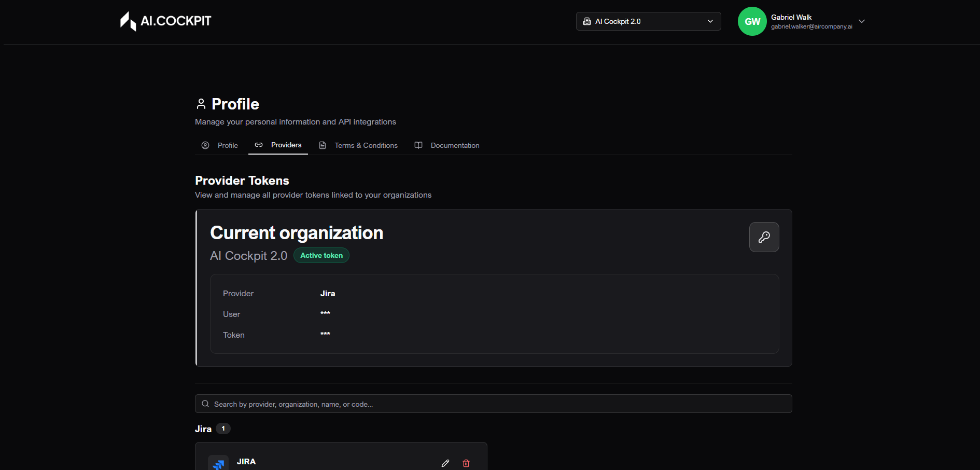This screenshot has width=980, height=470.
Task: Open the AI Cockpit 2.0 organization dropdown
Action: coord(648,21)
